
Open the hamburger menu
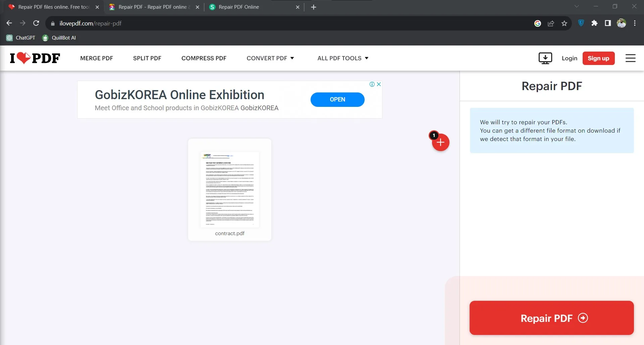[631, 58]
